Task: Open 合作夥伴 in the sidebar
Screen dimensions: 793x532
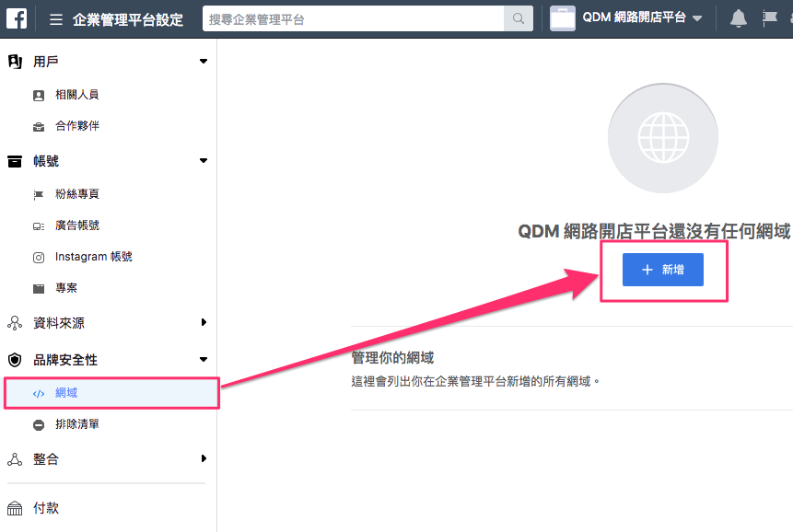Action: point(76,126)
